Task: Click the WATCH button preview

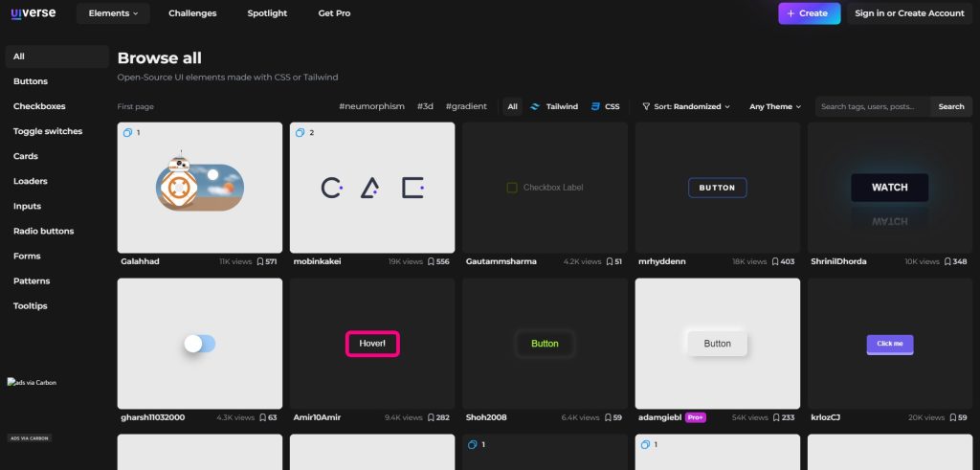Action: 889,188
